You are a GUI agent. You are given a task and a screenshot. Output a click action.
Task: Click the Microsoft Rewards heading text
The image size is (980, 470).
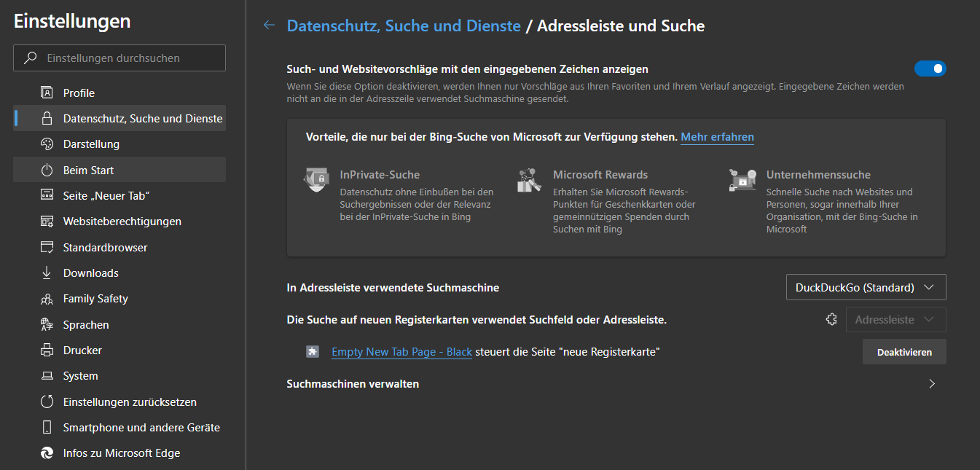coord(600,175)
